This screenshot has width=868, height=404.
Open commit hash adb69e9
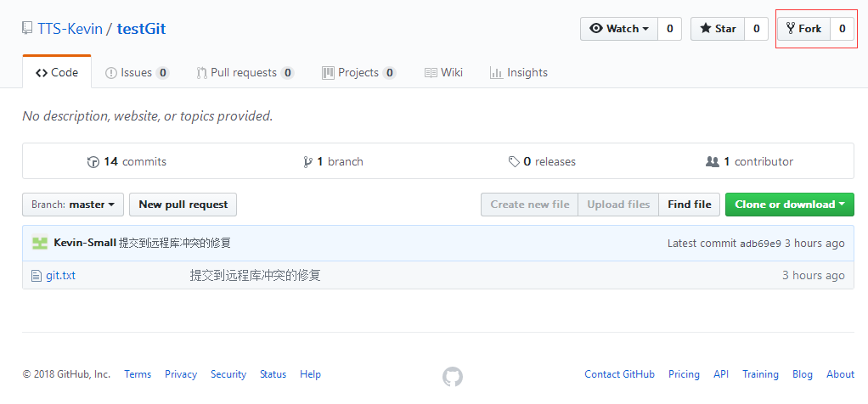click(761, 244)
